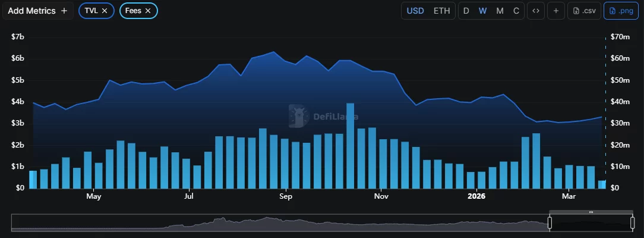Select daily interval D
Image resolution: width=644 pixels, height=238 pixels.
pyautogui.click(x=466, y=11)
